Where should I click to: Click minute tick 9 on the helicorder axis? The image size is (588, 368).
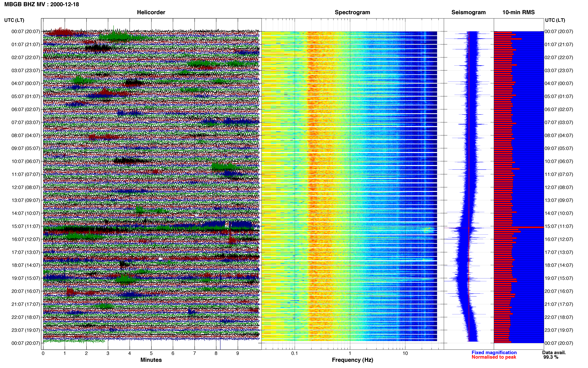point(238,353)
